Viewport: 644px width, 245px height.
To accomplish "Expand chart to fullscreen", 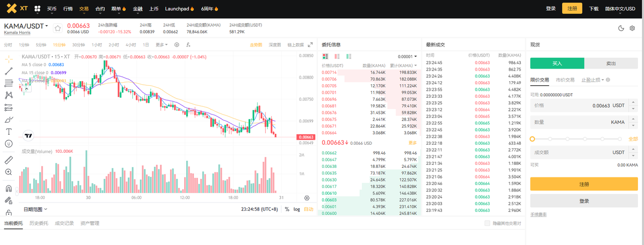I will 310,45.
